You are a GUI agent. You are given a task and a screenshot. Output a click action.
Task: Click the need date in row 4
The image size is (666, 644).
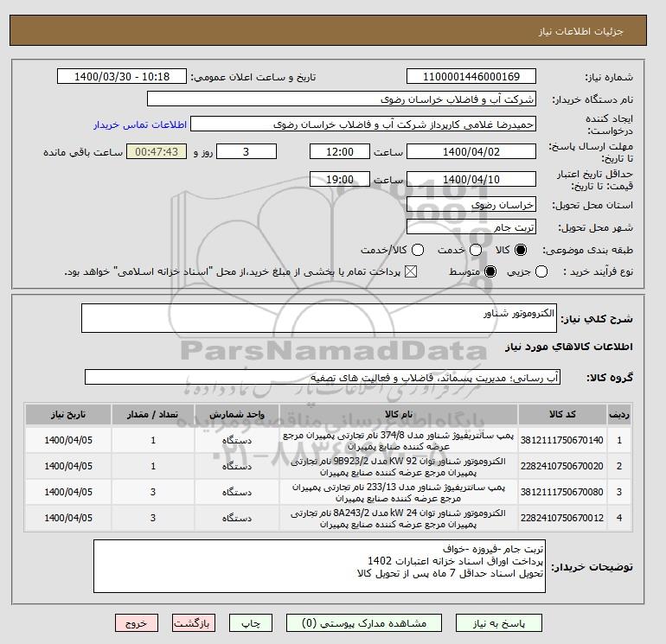coord(68,518)
